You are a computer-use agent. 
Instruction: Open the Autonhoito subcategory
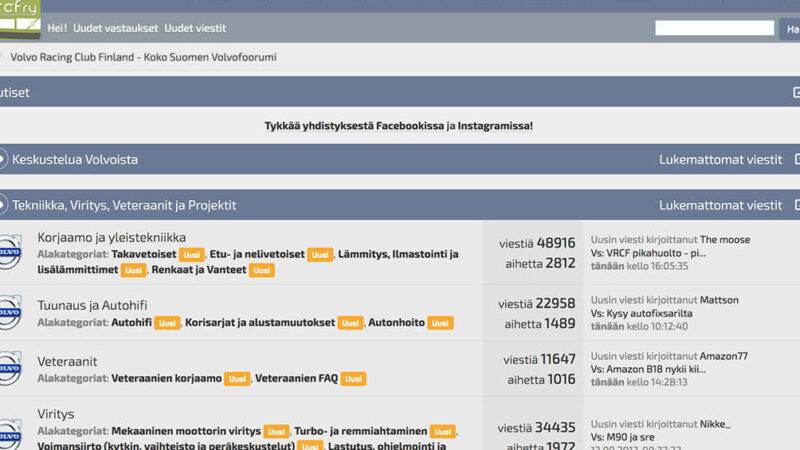(x=396, y=322)
